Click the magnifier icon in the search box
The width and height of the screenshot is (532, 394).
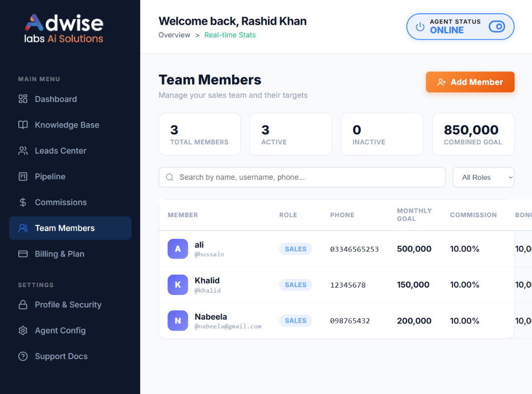pyautogui.click(x=169, y=177)
